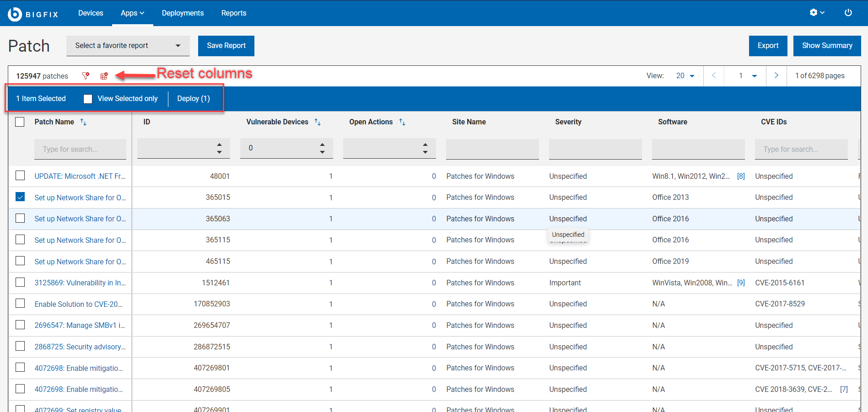Click the CVE IDs search field
Viewport: 868px width, 412px height.
pyautogui.click(x=801, y=149)
